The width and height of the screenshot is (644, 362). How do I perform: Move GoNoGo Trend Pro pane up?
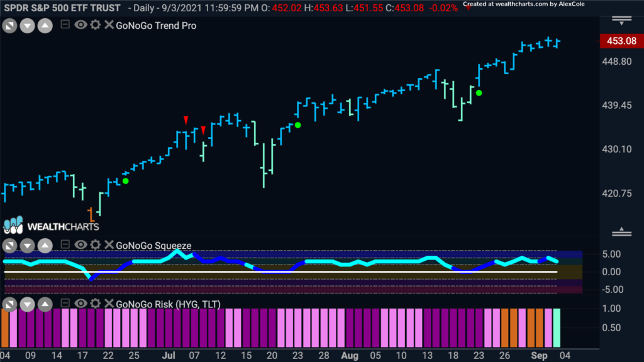click(x=45, y=26)
